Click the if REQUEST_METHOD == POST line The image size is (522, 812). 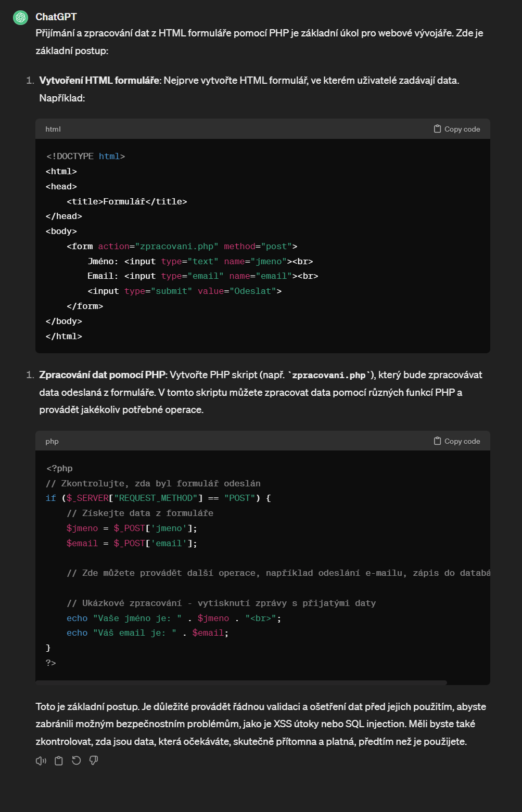158,498
